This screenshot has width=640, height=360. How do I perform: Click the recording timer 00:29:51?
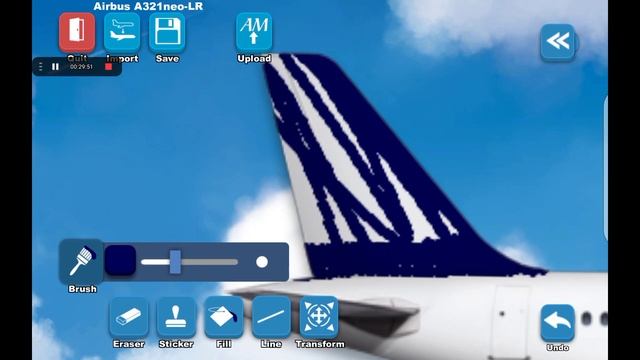[81, 67]
